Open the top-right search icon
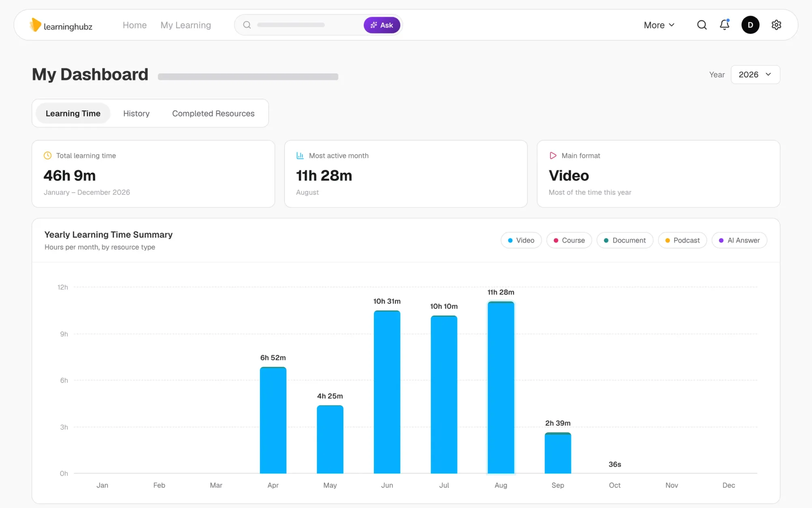 (x=702, y=25)
